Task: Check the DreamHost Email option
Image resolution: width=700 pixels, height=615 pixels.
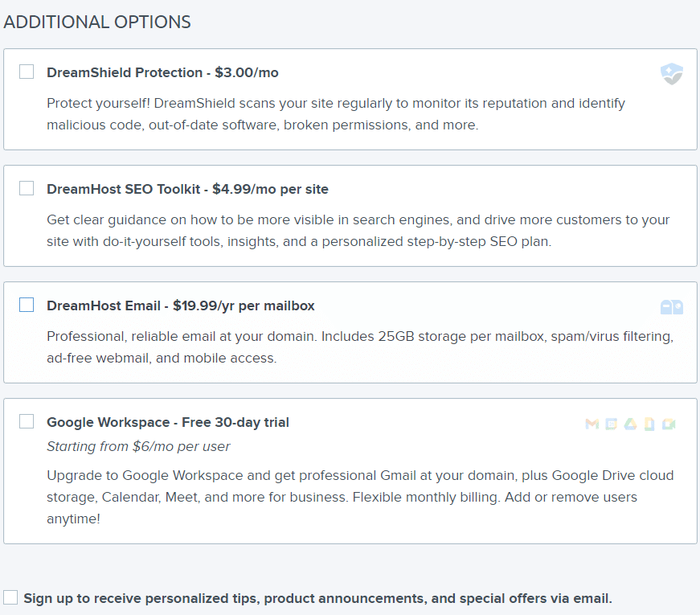Action: [x=27, y=305]
